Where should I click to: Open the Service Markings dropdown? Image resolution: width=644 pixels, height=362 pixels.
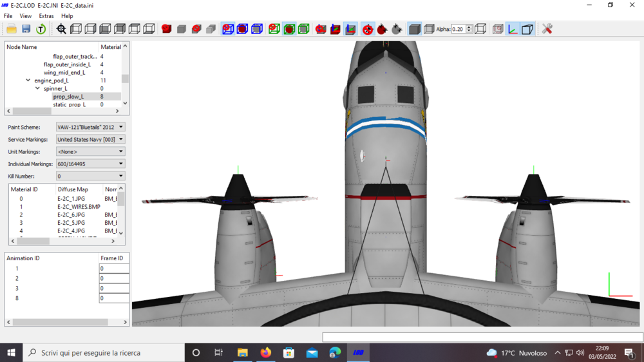(90, 139)
